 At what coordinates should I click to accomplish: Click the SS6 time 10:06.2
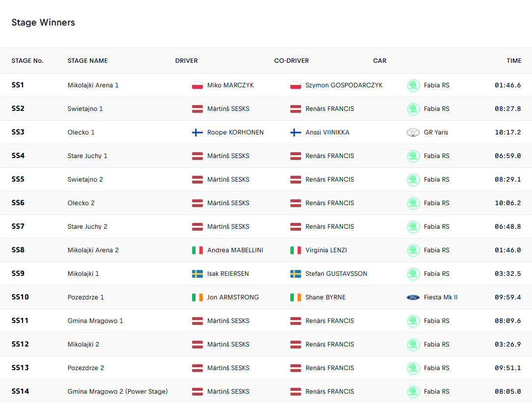pyautogui.click(x=507, y=203)
